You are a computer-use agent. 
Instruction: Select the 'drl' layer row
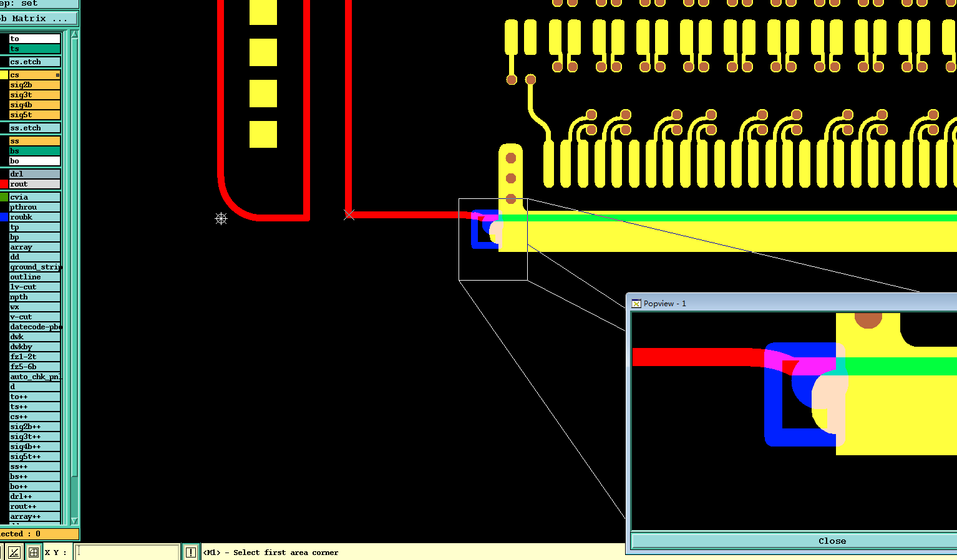[x=35, y=174]
